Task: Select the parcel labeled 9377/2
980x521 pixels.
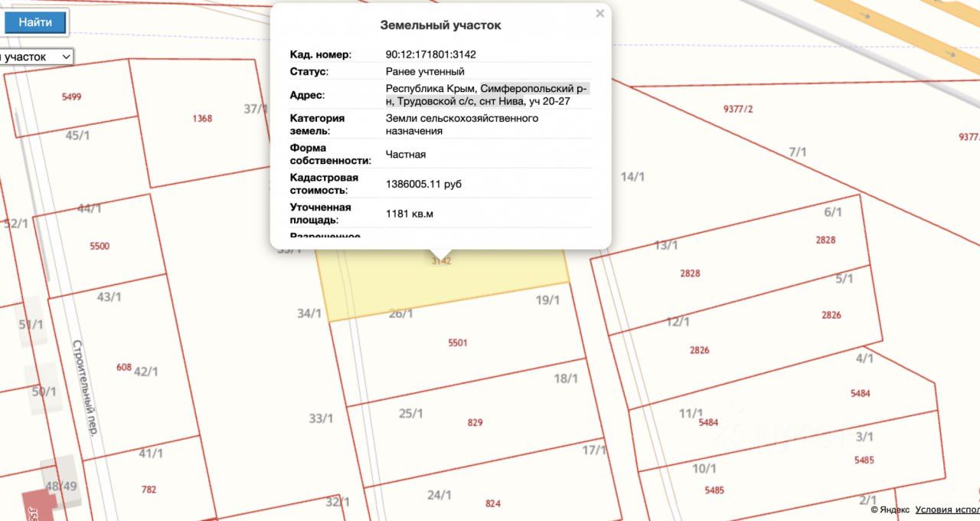Action: tap(738, 109)
